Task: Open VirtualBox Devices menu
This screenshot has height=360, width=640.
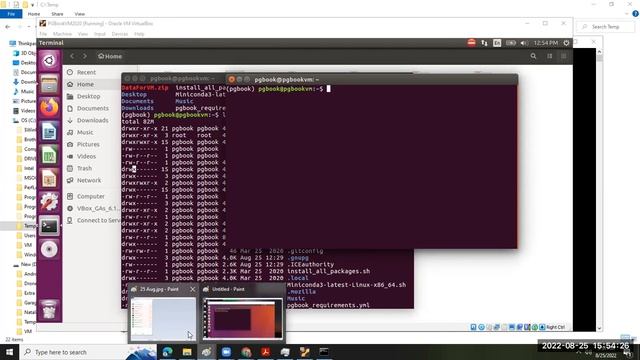Action: pyautogui.click(x=120, y=34)
